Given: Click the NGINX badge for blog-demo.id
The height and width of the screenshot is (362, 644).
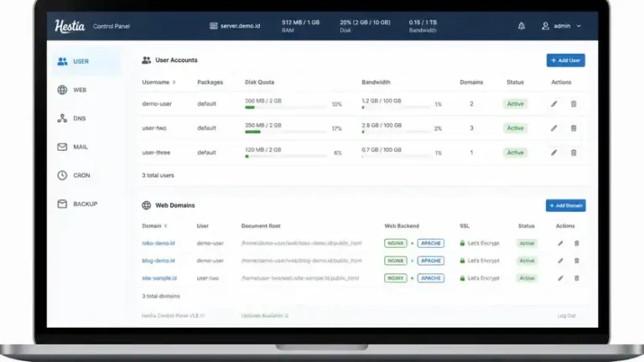Looking at the screenshot, I should click(x=396, y=261).
